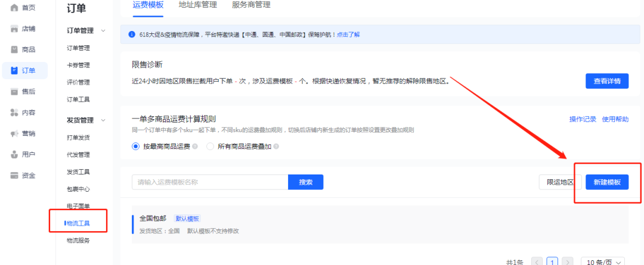Click the info icon in the 618 notice banner
644x265 pixels.
click(131, 35)
